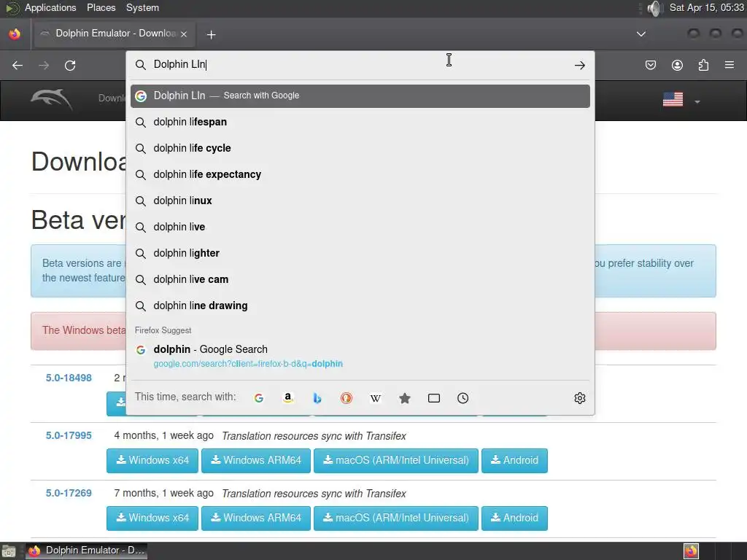Image resolution: width=747 pixels, height=560 pixels.
Task: Open version link 5.0-17995
Action: (x=69, y=435)
